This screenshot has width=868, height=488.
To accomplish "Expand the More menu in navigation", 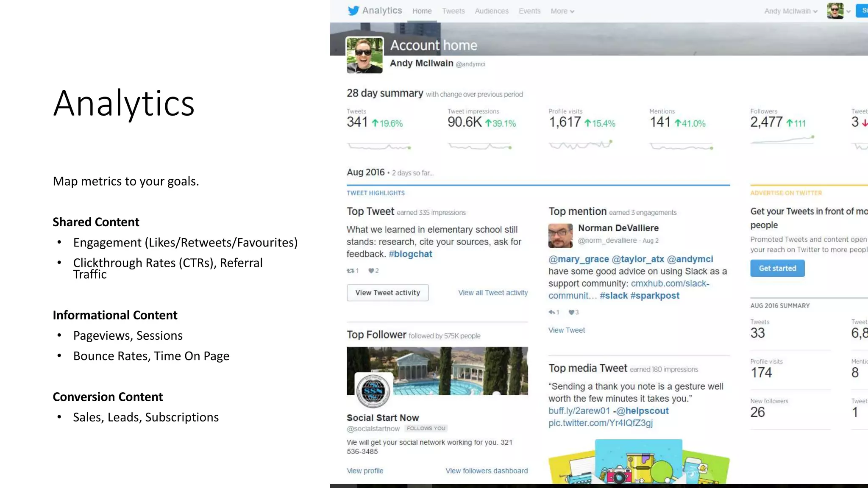I will click(x=562, y=11).
